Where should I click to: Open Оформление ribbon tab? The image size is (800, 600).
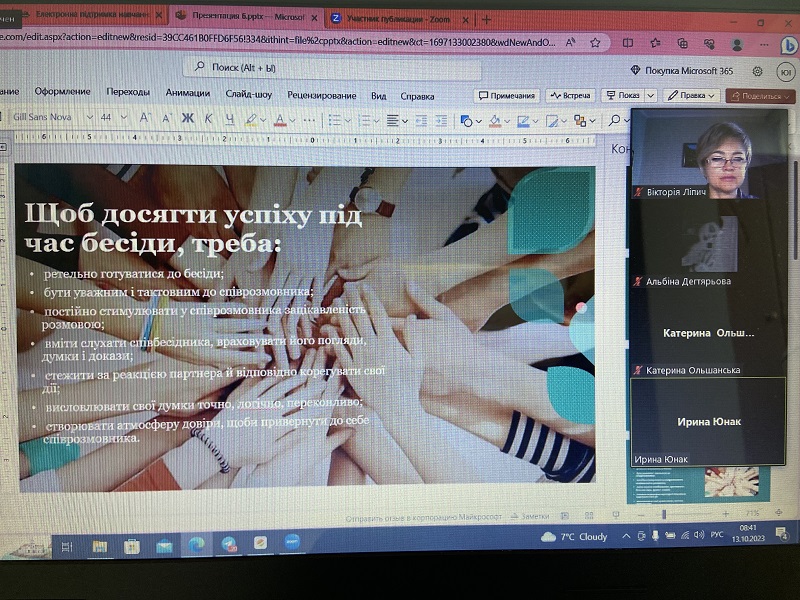(x=62, y=91)
